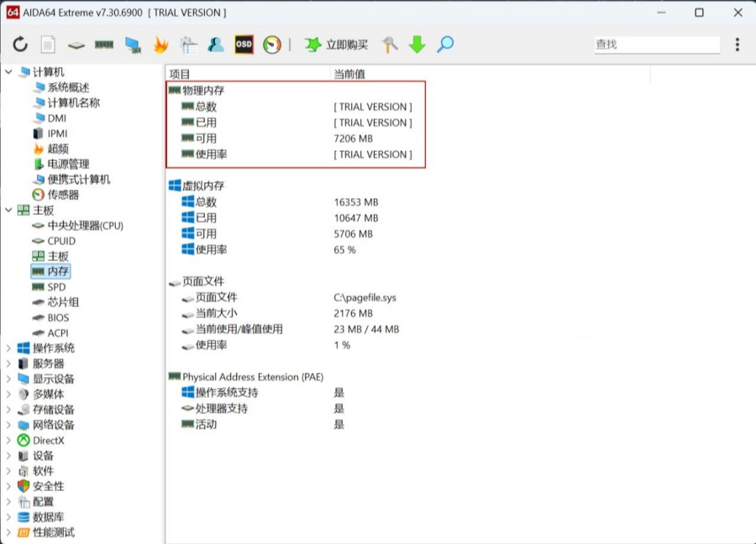
Task: Collapse the 计算机 tree node
Action: point(8,72)
